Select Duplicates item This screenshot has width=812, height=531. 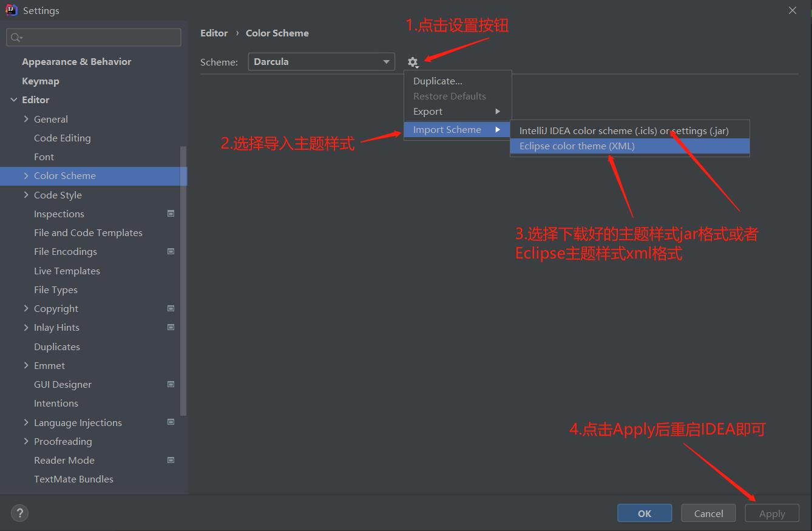(57, 347)
